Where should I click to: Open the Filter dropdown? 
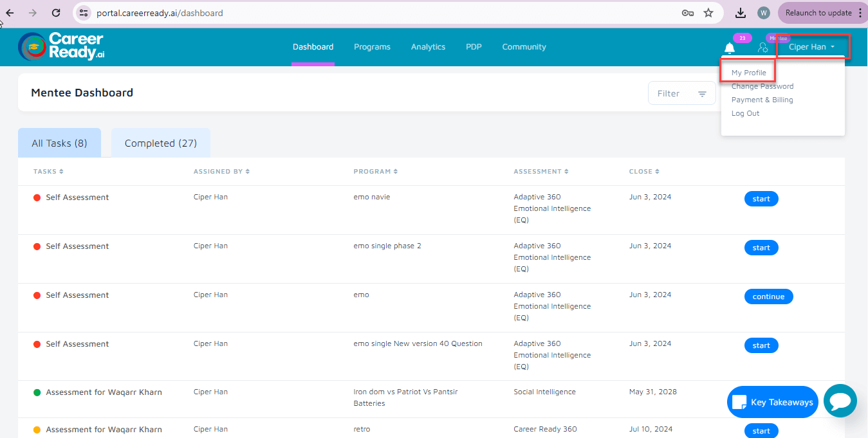[x=681, y=94]
